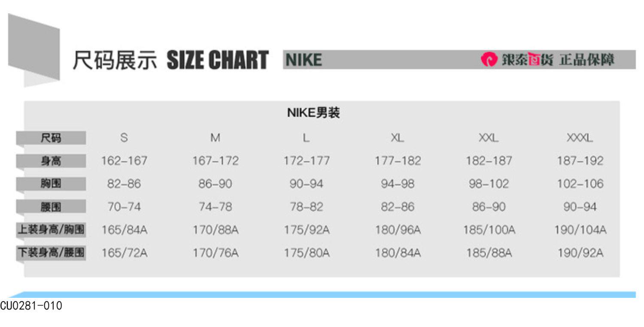Viewport: 644px width, 327px height.
Task: Click the 尺码展示 heading text
Action: tap(115, 60)
